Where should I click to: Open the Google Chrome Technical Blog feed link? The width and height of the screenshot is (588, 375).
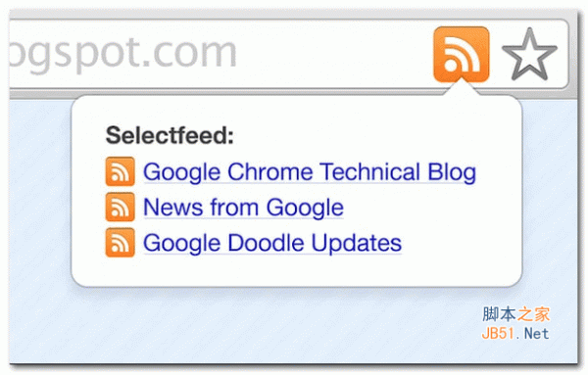(x=310, y=172)
